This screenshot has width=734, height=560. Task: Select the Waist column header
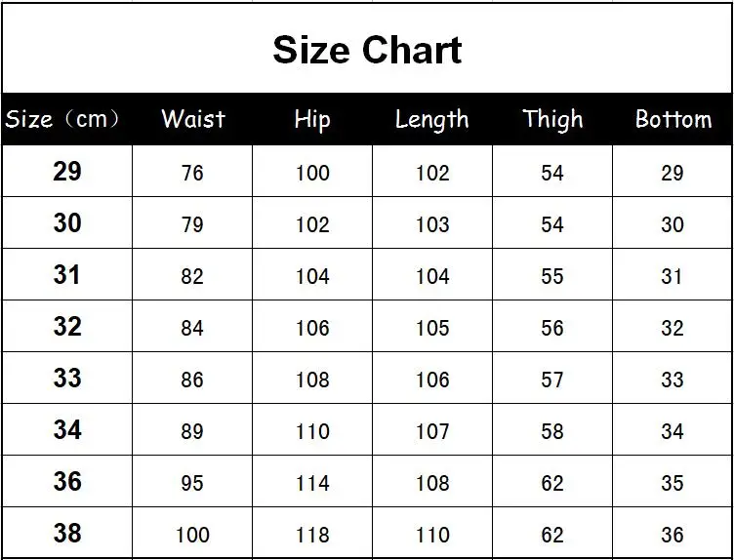tap(193, 119)
